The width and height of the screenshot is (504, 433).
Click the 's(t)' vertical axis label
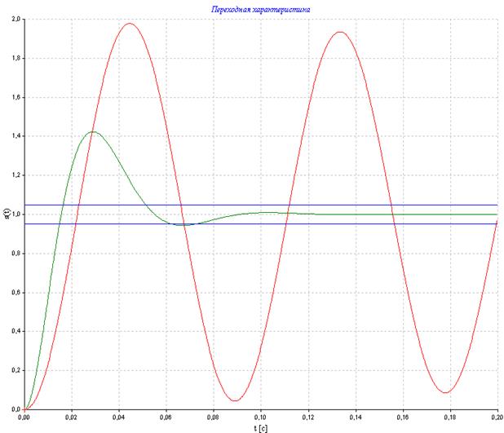[6, 214]
